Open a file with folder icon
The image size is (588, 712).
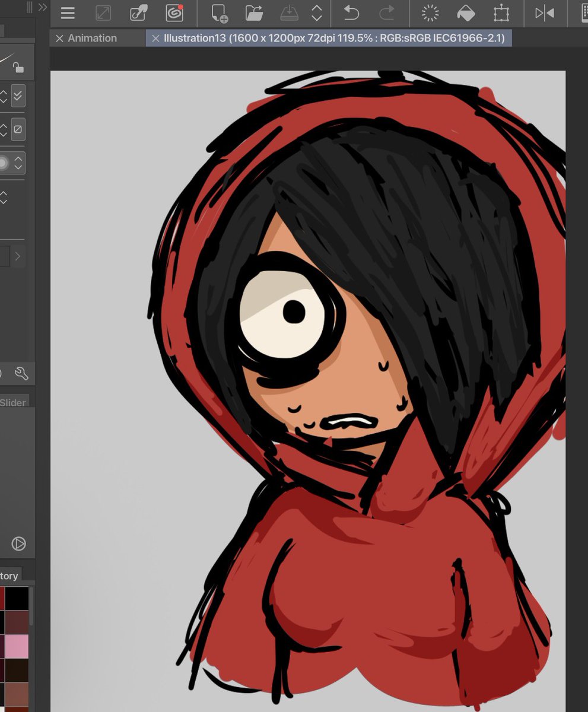click(255, 12)
